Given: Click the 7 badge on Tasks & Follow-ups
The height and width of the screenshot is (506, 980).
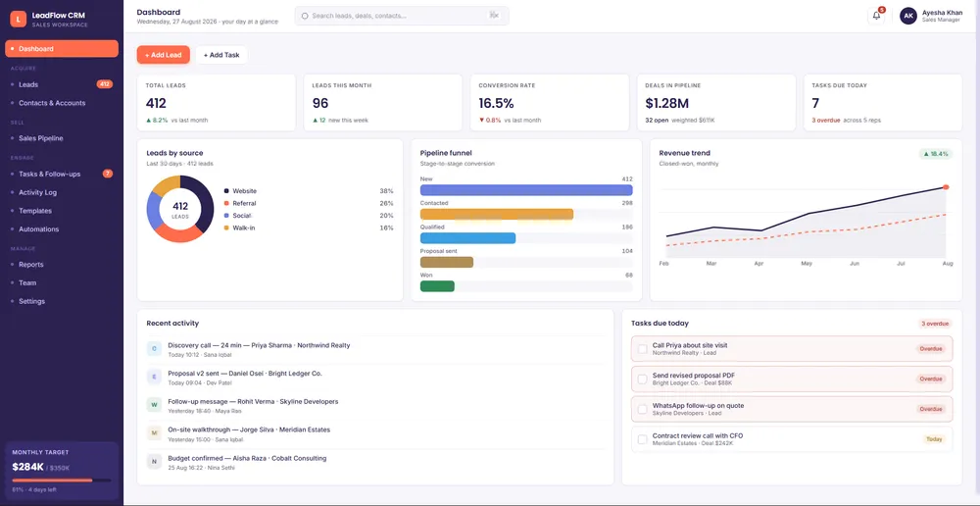Looking at the screenshot, I should [x=108, y=174].
